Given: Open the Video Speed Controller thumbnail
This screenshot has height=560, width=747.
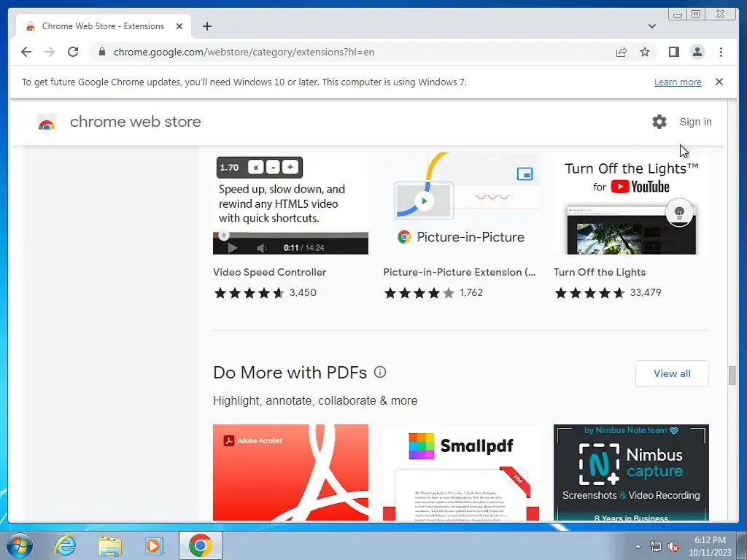Looking at the screenshot, I should 290,203.
